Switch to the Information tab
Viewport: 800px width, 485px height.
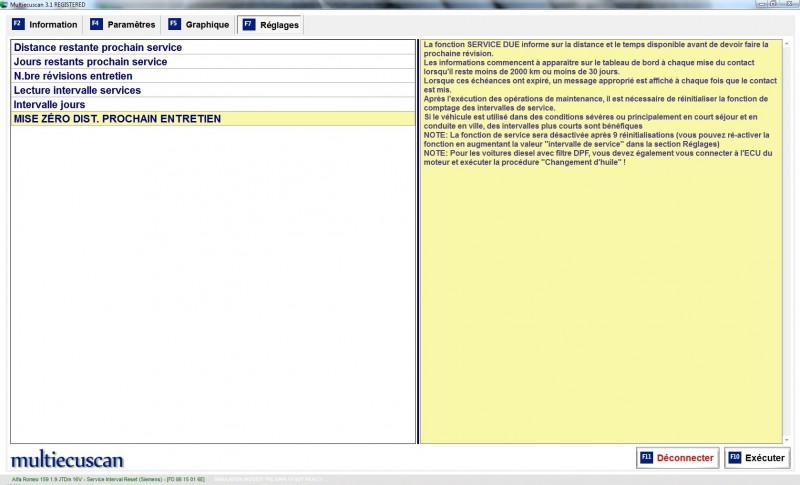(52, 24)
